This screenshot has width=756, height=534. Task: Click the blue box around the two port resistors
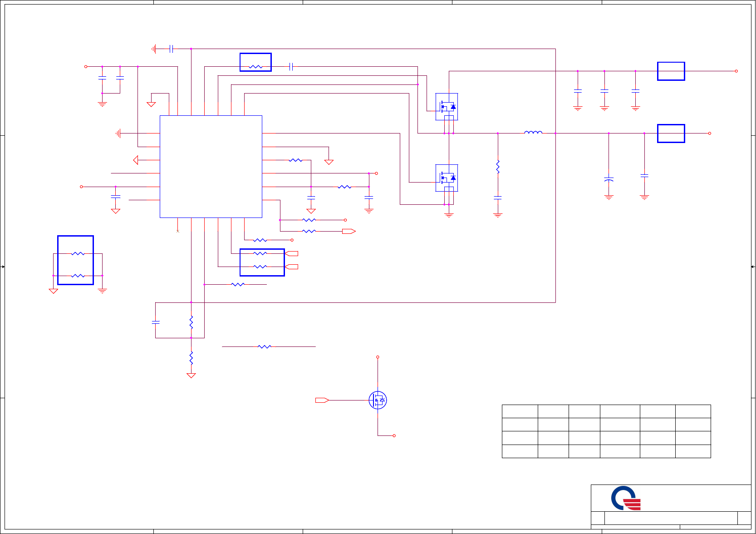262,262
